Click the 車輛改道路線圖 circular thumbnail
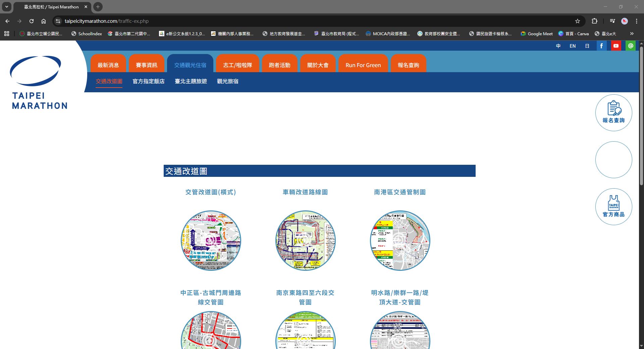644x349 pixels. (x=305, y=240)
